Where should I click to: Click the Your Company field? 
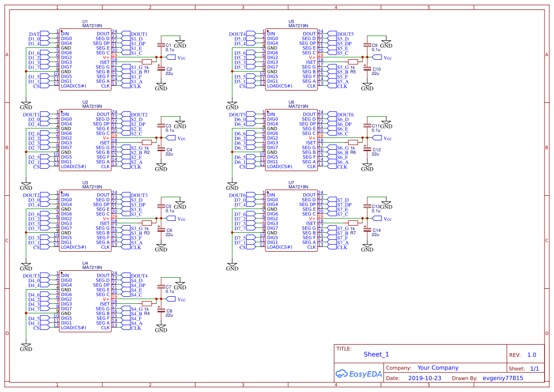[x=438, y=367]
